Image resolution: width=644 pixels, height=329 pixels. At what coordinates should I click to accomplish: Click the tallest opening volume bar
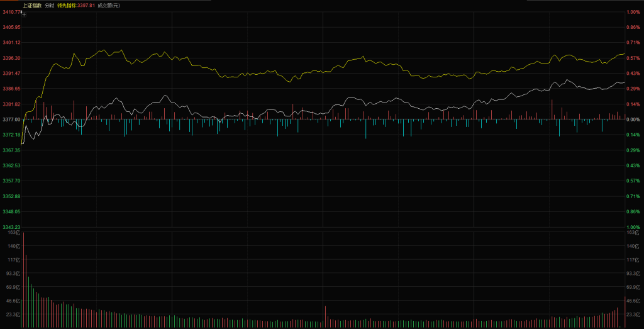tap(23, 280)
